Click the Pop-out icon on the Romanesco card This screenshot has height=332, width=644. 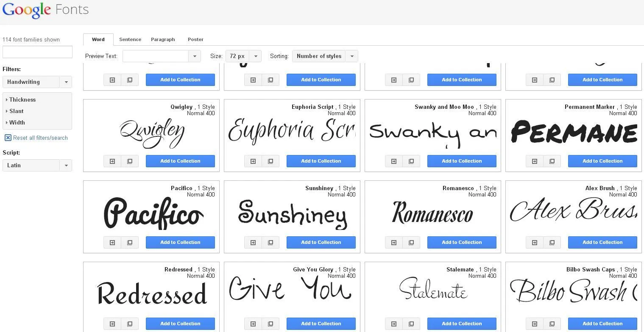(411, 242)
